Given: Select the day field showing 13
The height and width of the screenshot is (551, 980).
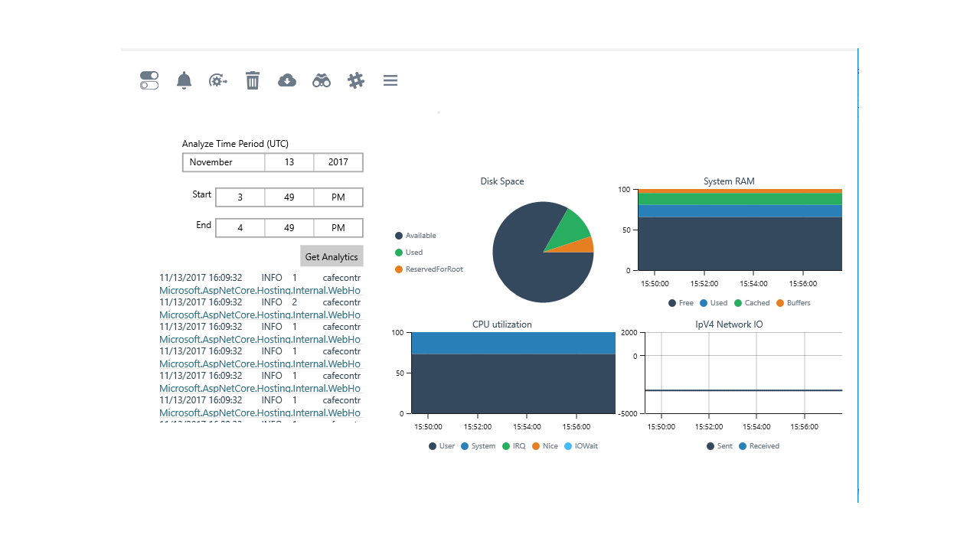Looking at the screenshot, I should (x=289, y=162).
